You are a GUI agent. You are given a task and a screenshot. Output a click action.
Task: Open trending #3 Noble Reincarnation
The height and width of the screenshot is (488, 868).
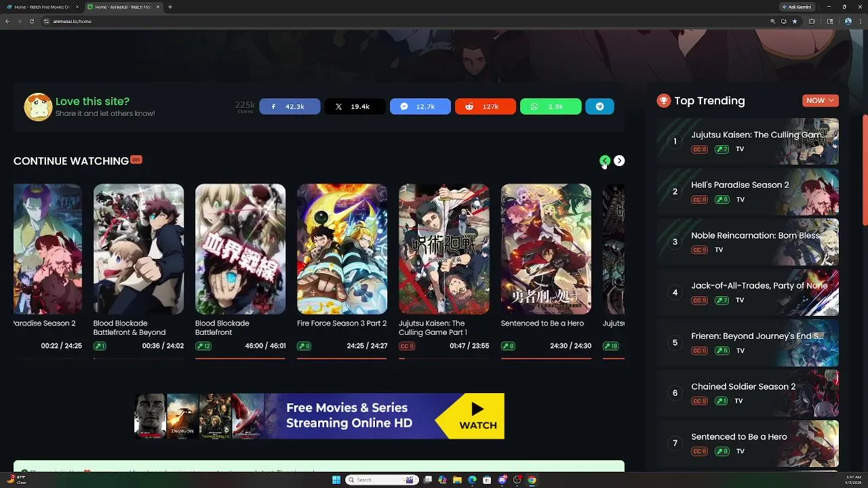pyautogui.click(x=747, y=241)
